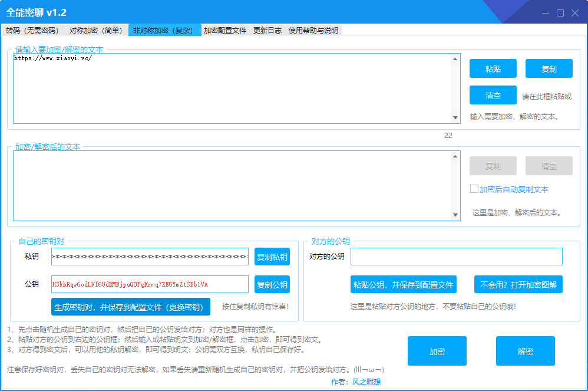Open the 对称加密（简单）tab
The height and width of the screenshot is (391, 588).
pos(95,30)
